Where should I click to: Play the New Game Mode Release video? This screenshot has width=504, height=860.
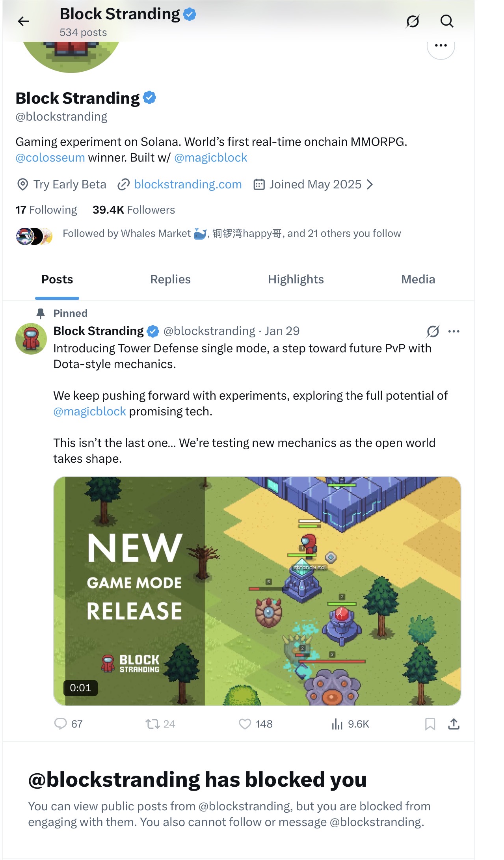(x=257, y=591)
